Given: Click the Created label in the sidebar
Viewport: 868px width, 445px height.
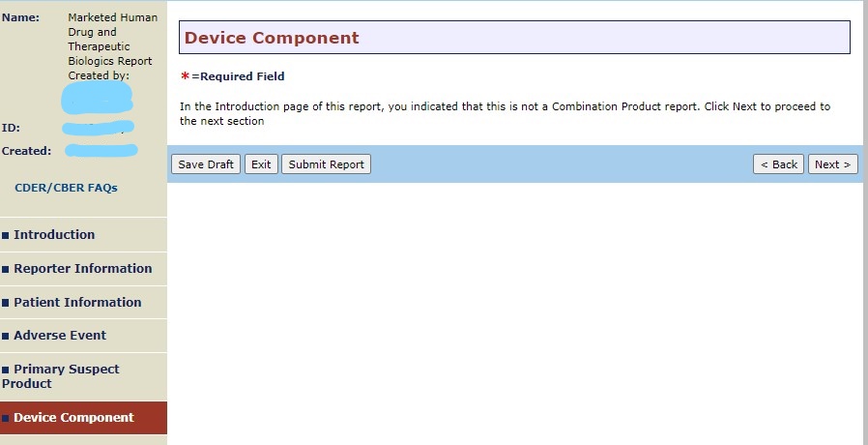Looking at the screenshot, I should click(x=25, y=151).
